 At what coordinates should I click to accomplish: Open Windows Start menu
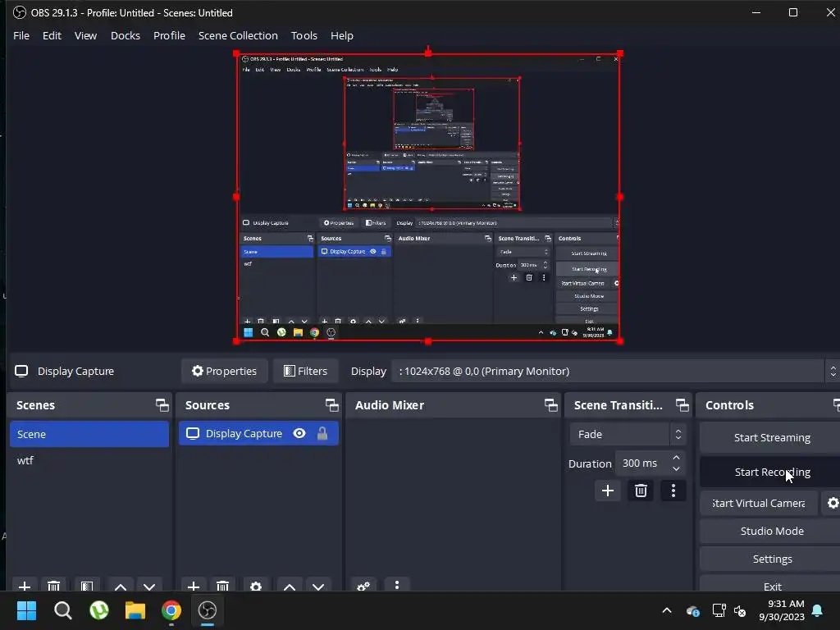click(26, 610)
